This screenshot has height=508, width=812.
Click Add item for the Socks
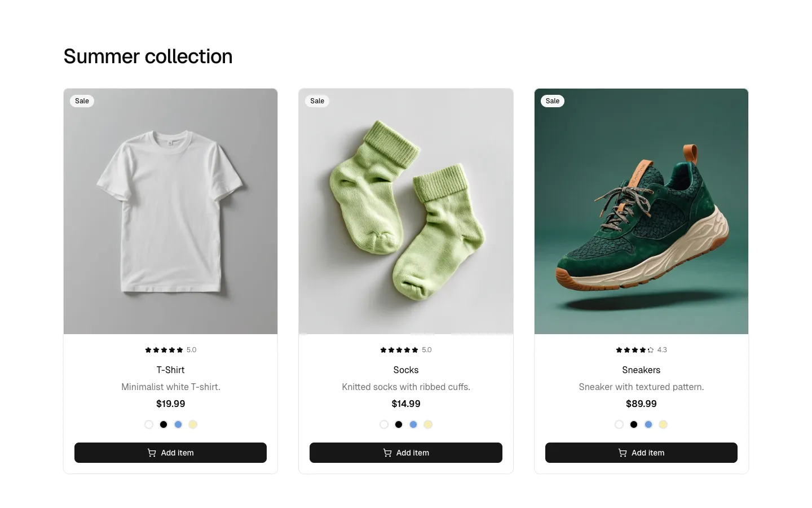pyautogui.click(x=406, y=453)
